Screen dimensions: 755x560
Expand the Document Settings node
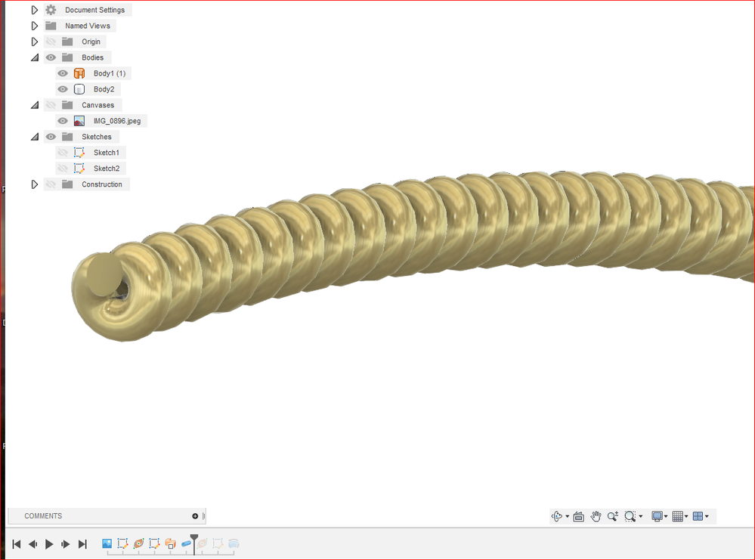coord(34,10)
